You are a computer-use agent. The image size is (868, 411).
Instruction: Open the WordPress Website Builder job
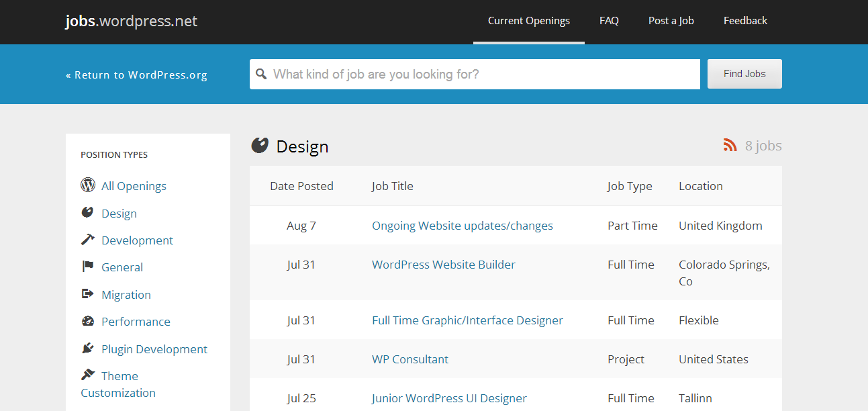443,265
